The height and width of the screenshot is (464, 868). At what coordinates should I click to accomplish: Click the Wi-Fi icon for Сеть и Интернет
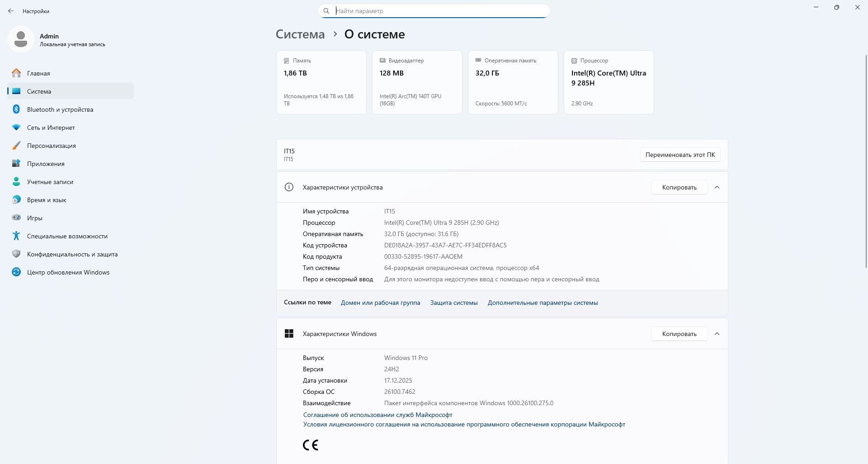tap(16, 128)
